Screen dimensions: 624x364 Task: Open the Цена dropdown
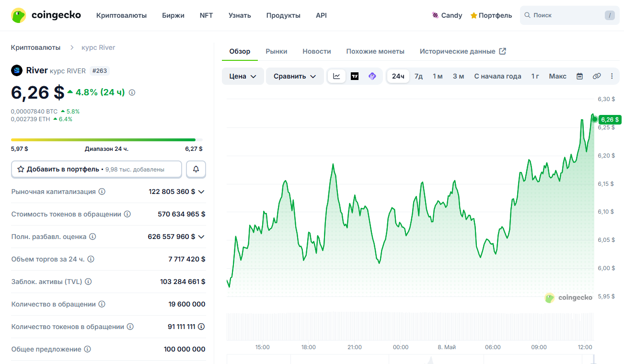click(243, 76)
